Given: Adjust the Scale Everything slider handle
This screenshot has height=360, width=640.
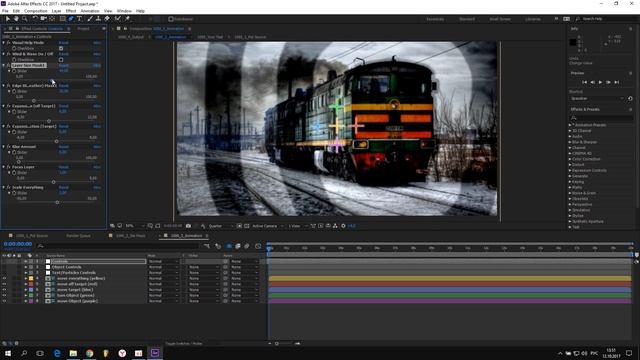Looking at the screenshot, I should click(x=57, y=202).
